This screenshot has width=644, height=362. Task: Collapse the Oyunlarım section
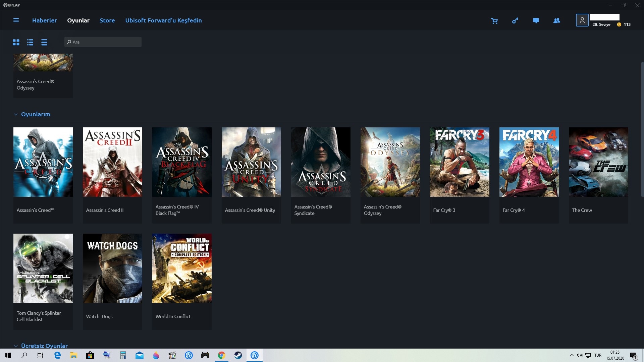(16, 114)
